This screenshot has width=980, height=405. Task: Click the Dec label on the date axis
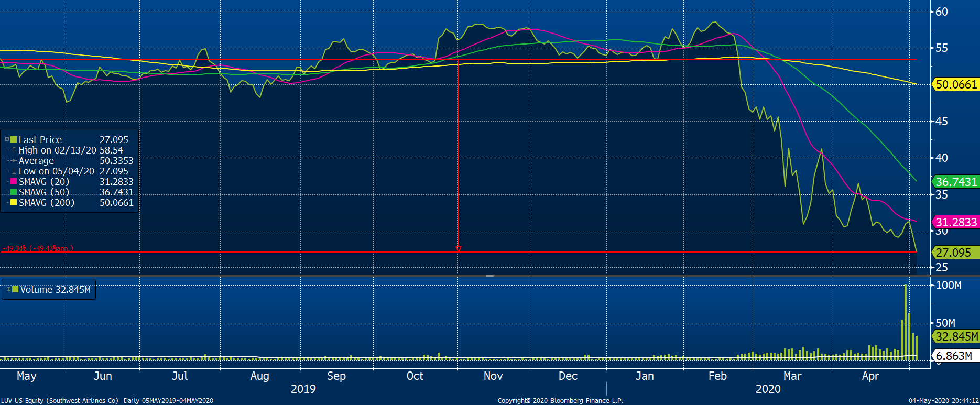coord(568,376)
